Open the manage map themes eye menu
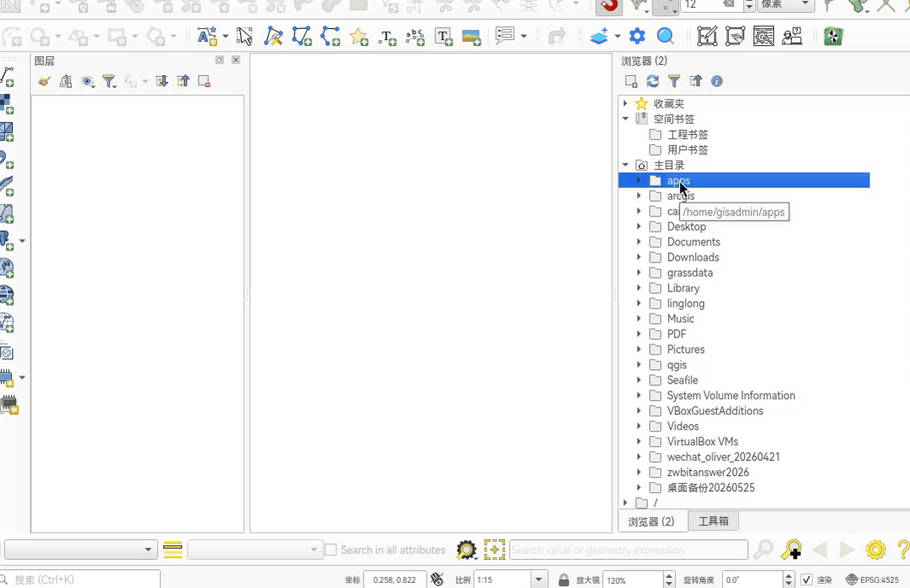The width and height of the screenshot is (910, 588). [87, 82]
